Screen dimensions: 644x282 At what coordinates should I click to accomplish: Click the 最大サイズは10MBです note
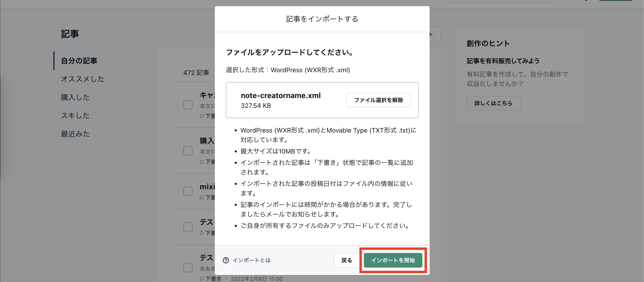tap(276, 151)
